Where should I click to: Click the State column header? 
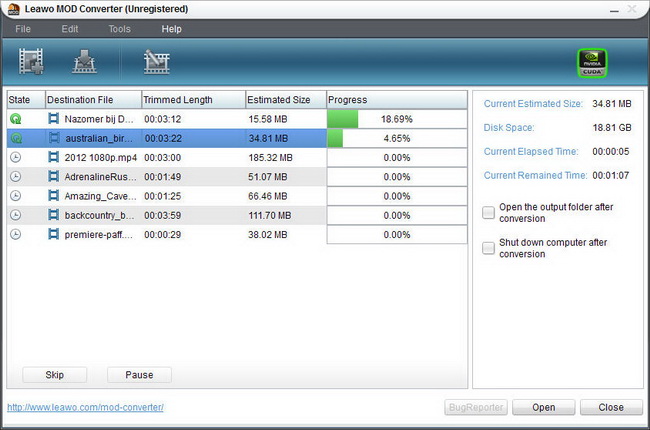(x=26, y=100)
